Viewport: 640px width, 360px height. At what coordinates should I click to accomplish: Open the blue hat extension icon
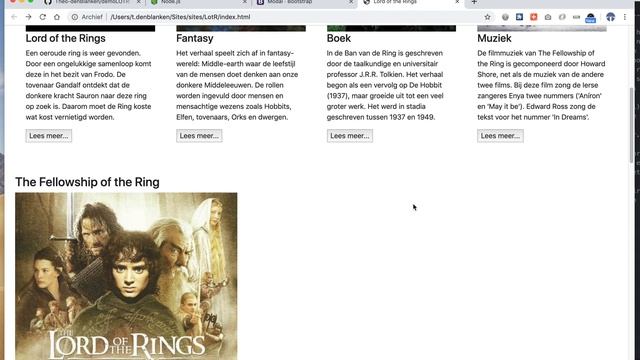tap(591, 18)
